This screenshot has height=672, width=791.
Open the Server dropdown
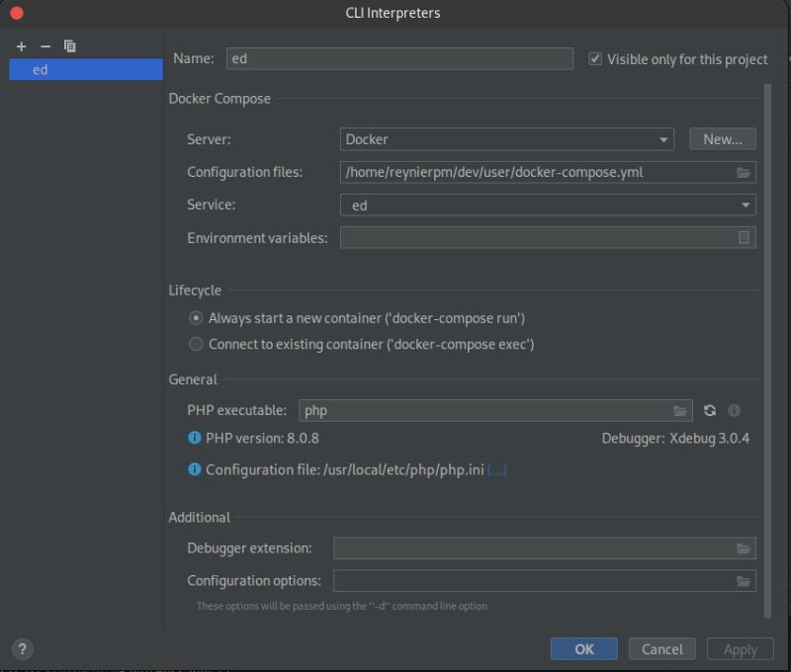pyautogui.click(x=662, y=139)
